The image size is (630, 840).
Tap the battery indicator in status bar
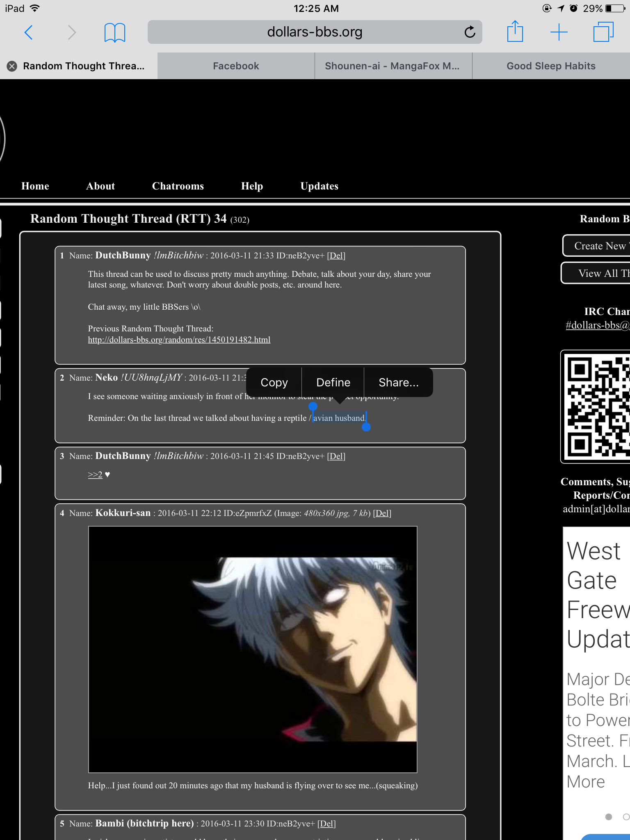click(615, 8)
